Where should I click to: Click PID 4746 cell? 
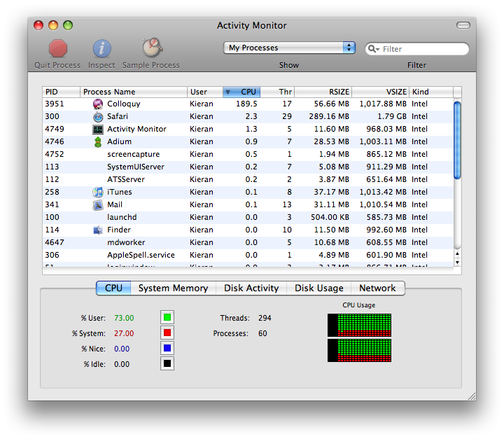tap(55, 142)
